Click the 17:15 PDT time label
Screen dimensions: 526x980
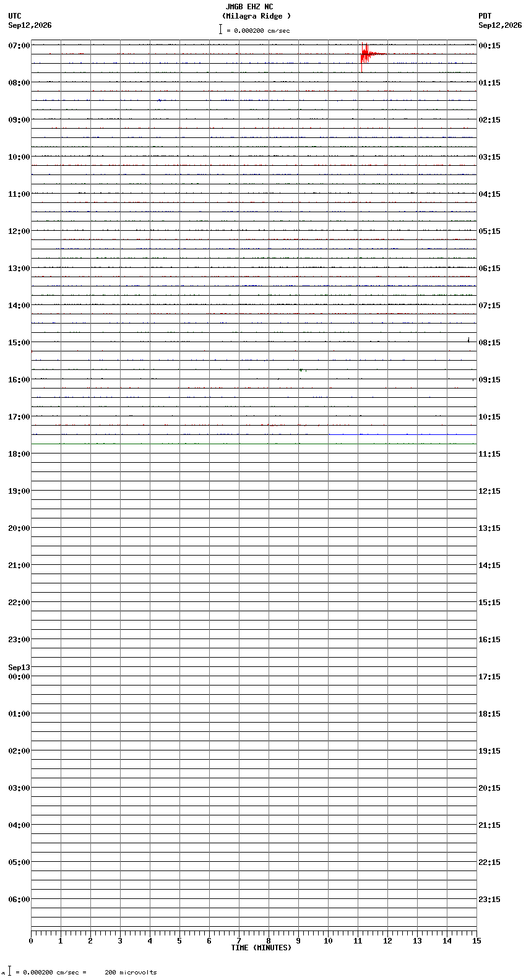coord(489,677)
